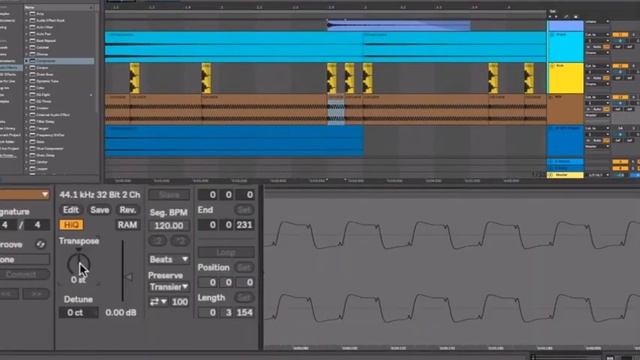Select the Master track header
Viewport: 640px width, 360px height.
pos(565,175)
